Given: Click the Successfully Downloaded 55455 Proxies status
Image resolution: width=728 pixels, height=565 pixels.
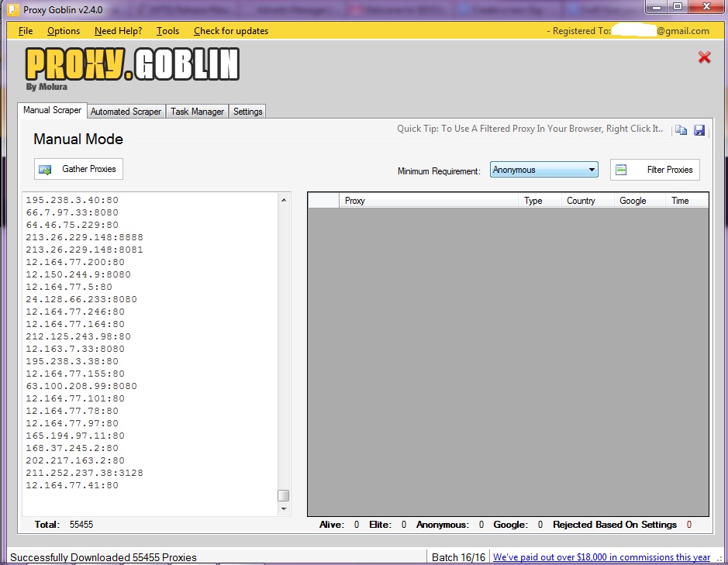Looking at the screenshot, I should [x=103, y=557].
